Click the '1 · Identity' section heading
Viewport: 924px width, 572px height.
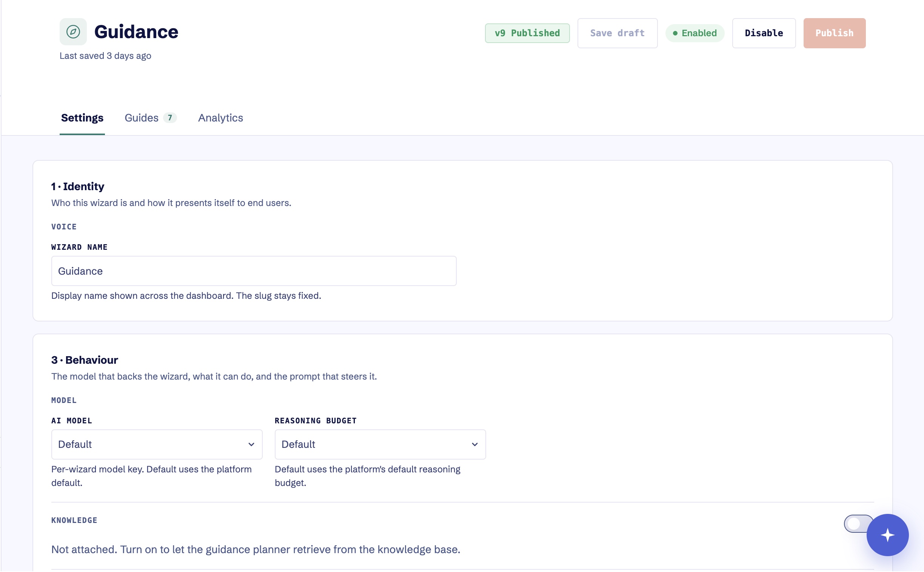click(x=78, y=186)
